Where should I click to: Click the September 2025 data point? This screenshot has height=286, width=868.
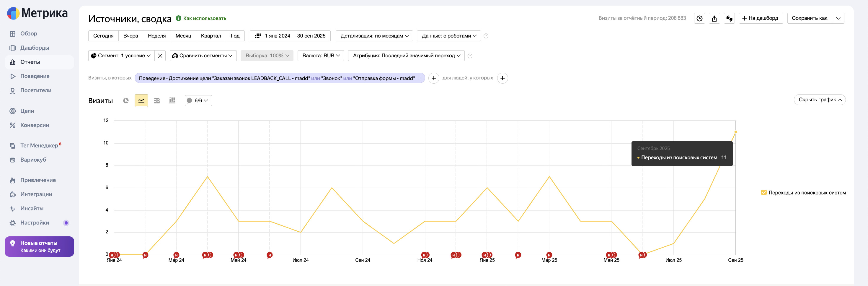point(735,132)
